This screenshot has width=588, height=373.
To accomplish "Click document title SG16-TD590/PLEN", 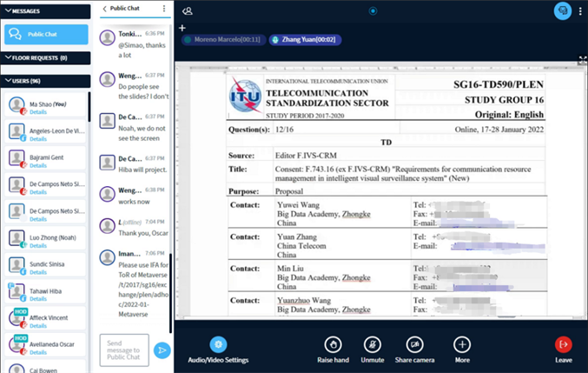I will point(499,84).
